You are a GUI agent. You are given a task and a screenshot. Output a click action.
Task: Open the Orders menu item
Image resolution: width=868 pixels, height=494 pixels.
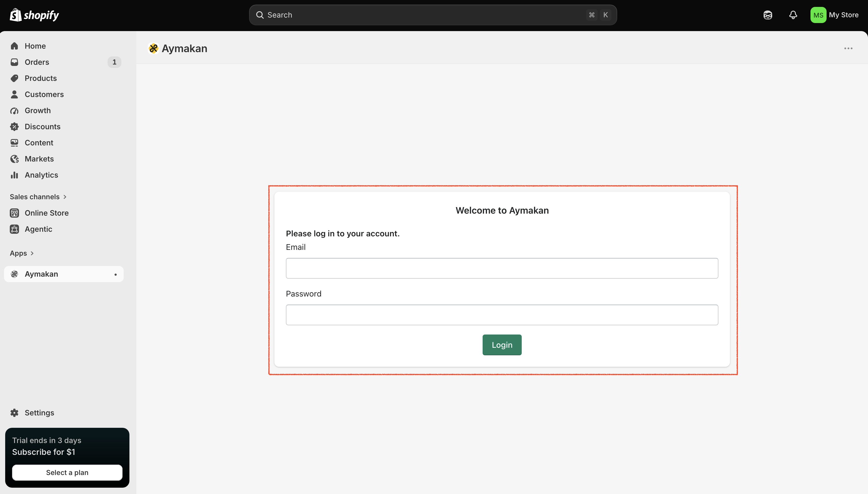64,62
